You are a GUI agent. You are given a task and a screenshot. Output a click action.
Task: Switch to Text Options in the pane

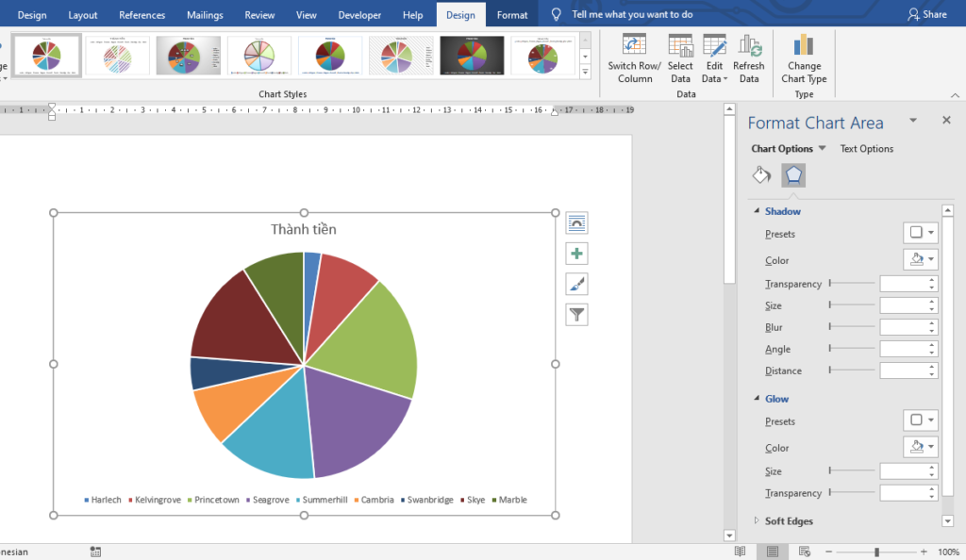(866, 149)
